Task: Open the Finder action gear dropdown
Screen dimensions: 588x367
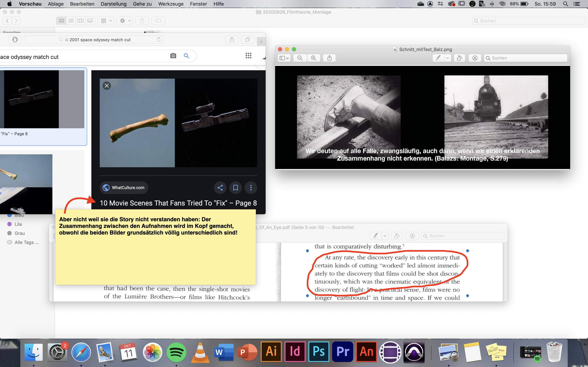Action: point(125,21)
